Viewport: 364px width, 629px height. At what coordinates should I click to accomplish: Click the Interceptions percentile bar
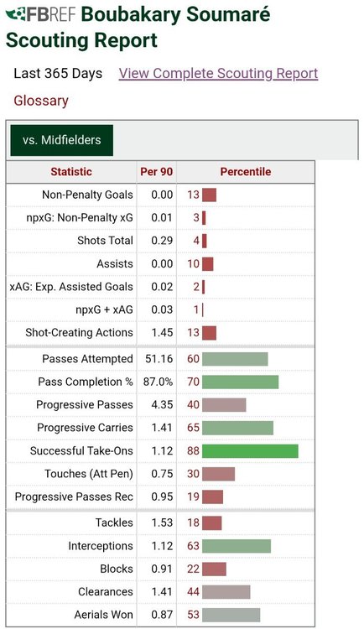point(237,546)
